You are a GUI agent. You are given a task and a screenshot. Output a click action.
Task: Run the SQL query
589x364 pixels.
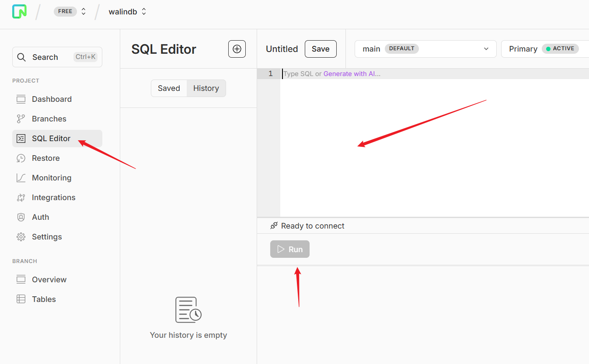tap(289, 249)
